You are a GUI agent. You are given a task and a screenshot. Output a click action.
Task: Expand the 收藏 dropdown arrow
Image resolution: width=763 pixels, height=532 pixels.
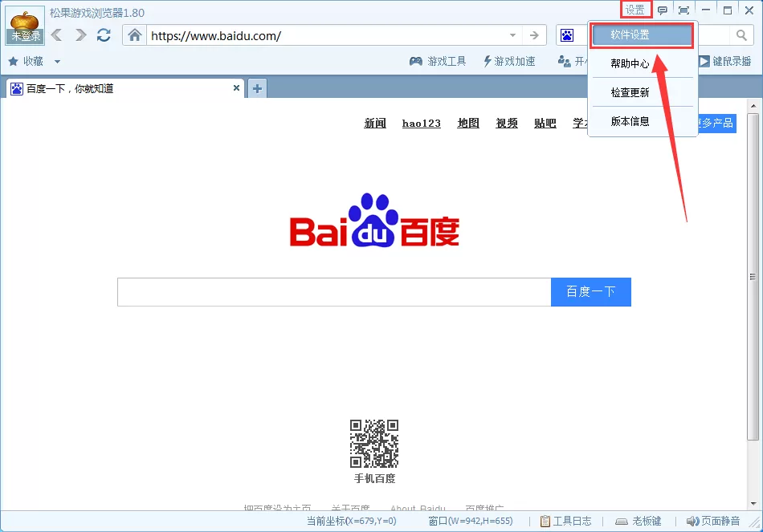57,62
